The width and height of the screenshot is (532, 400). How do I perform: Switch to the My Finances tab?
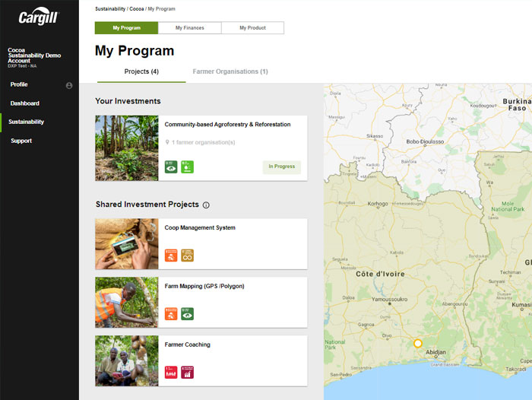point(189,28)
